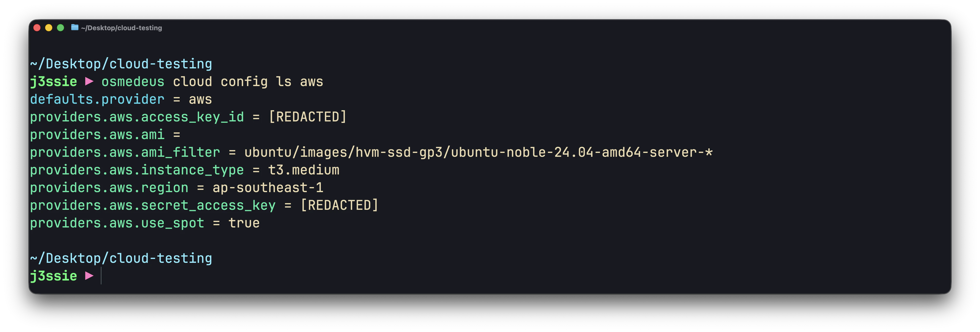Click the green traffic light to maximize terminal

[61, 27]
